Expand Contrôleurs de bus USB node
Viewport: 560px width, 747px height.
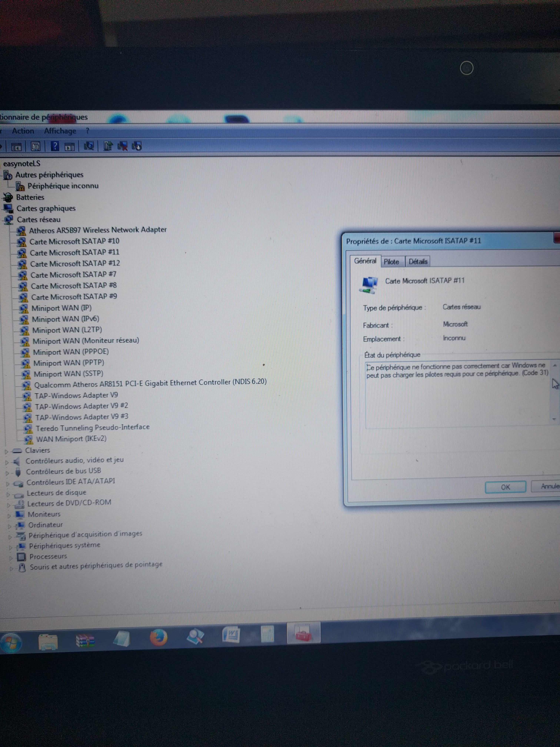tap(7, 473)
